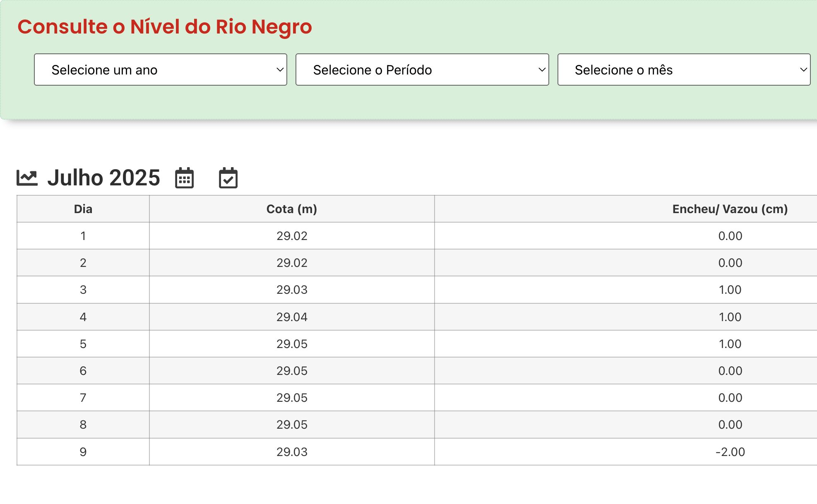Select the day 1 cell
The height and width of the screenshot is (504, 817).
83,236
